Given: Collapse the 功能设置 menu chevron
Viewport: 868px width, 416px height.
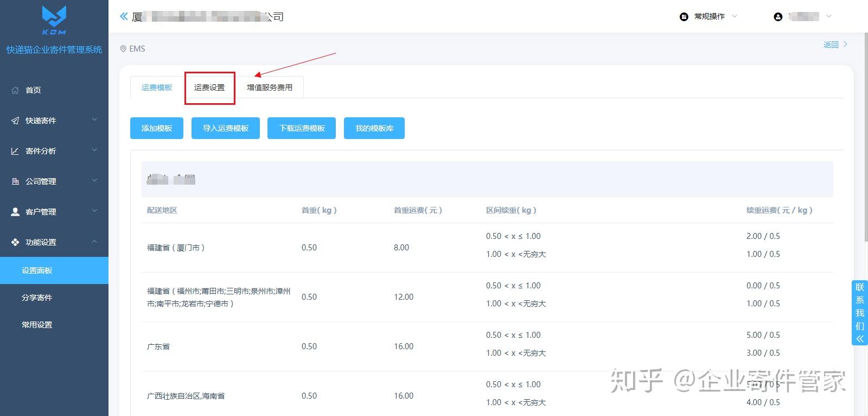Looking at the screenshot, I should click(94, 242).
